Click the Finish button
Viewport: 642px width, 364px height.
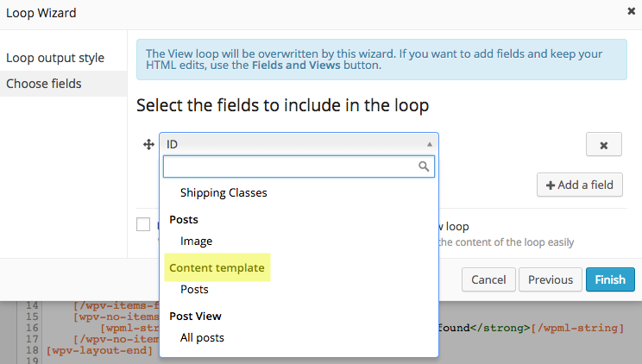click(610, 279)
